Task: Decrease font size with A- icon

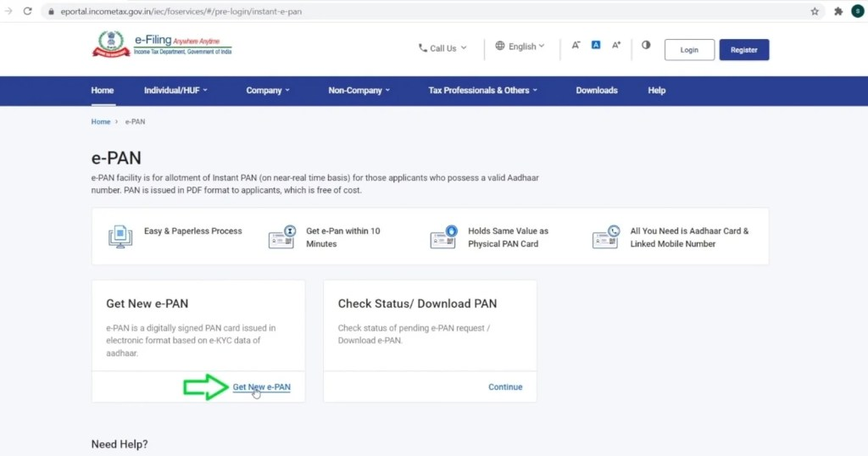Action: tap(576, 46)
